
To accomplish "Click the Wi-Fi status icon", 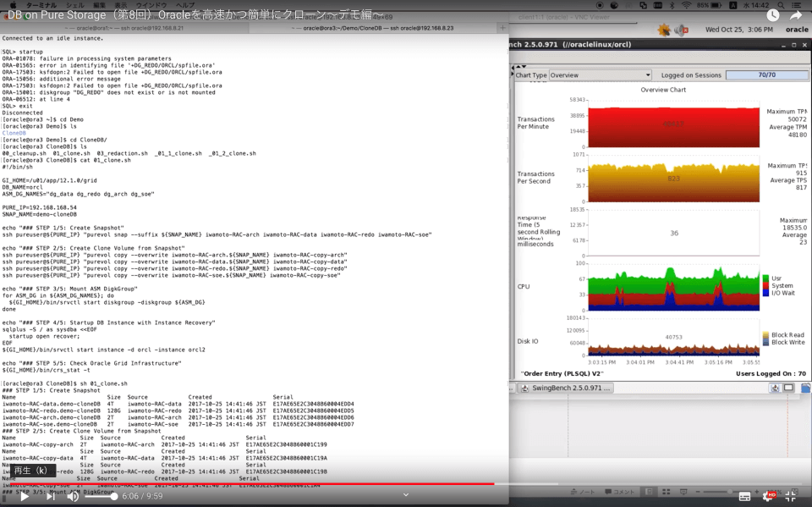I will tap(686, 5).
